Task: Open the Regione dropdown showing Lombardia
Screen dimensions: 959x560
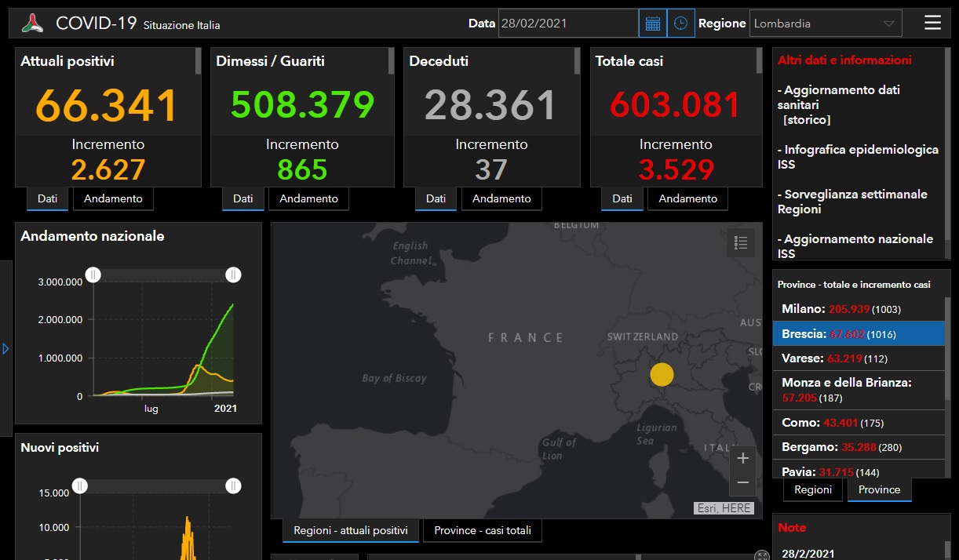Action: coord(826,24)
